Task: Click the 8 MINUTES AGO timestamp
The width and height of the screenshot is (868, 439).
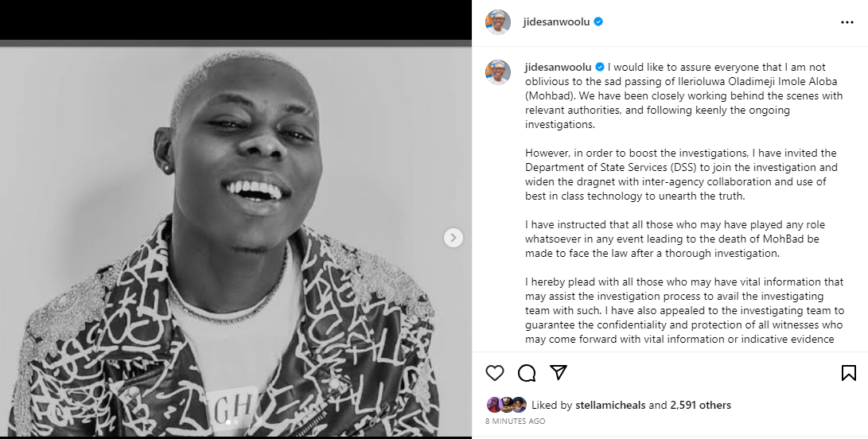Action: point(515,421)
